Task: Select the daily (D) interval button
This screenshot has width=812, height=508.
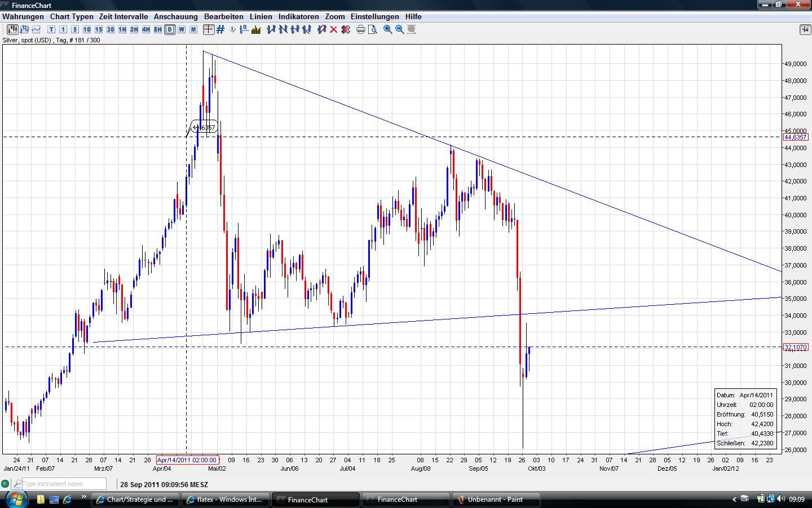Action: [170, 29]
